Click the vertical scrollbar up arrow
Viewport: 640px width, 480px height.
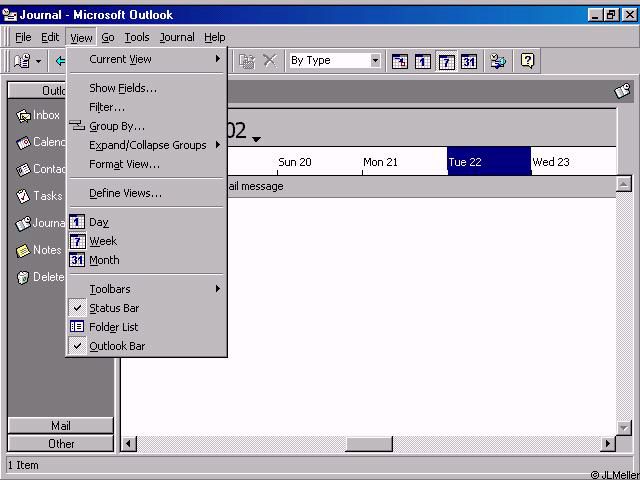coord(624,184)
